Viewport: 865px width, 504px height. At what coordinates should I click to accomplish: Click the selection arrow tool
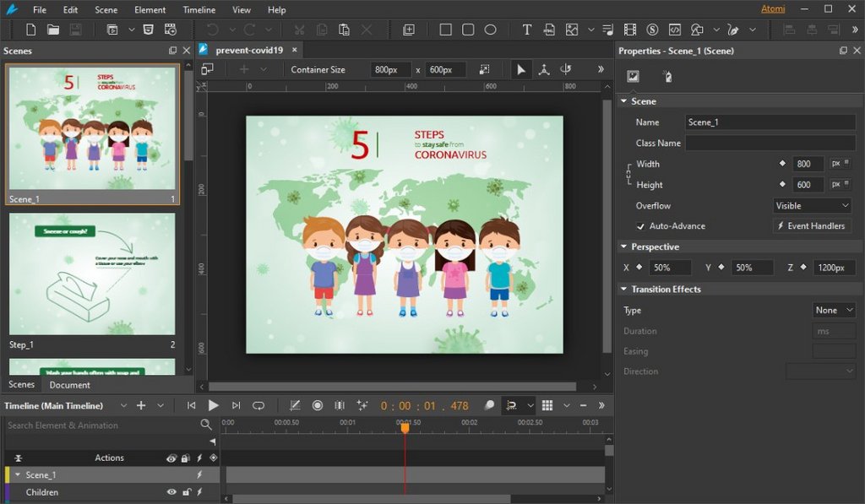[x=521, y=69]
